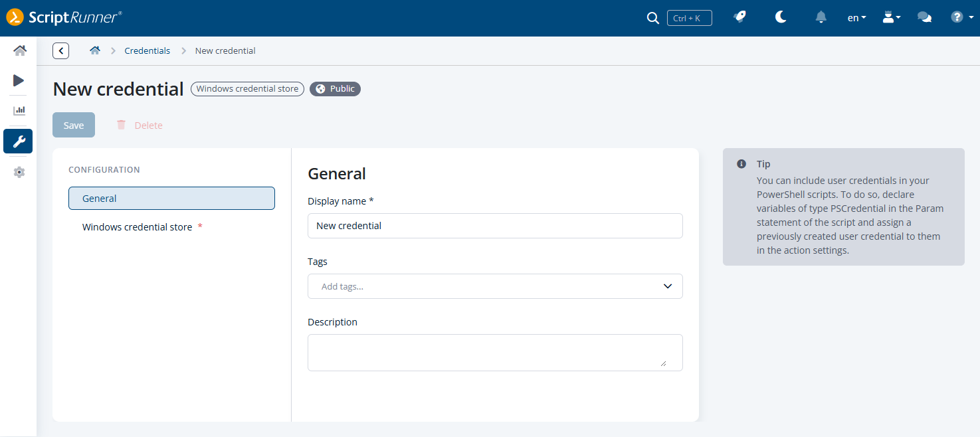The width and height of the screenshot is (980, 437).
Task: Open the user account menu
Action: pyautogui.click(x=891, y=17)
